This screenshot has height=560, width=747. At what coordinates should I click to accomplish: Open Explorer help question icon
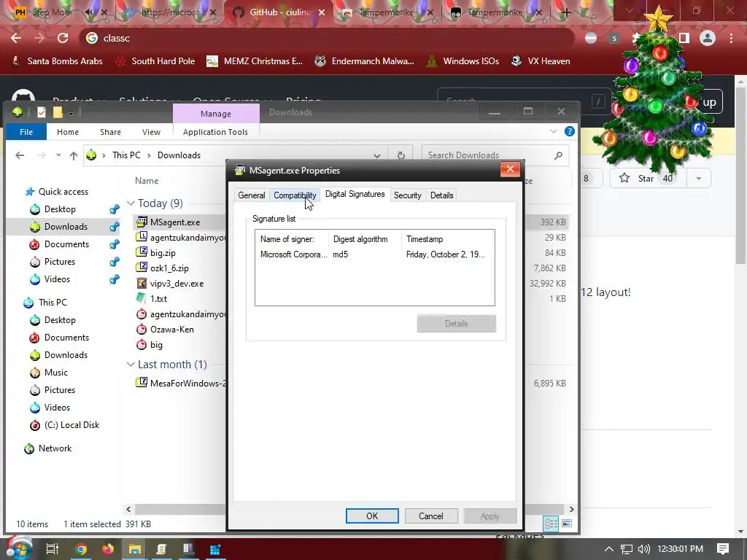click(x=569, y=131)
